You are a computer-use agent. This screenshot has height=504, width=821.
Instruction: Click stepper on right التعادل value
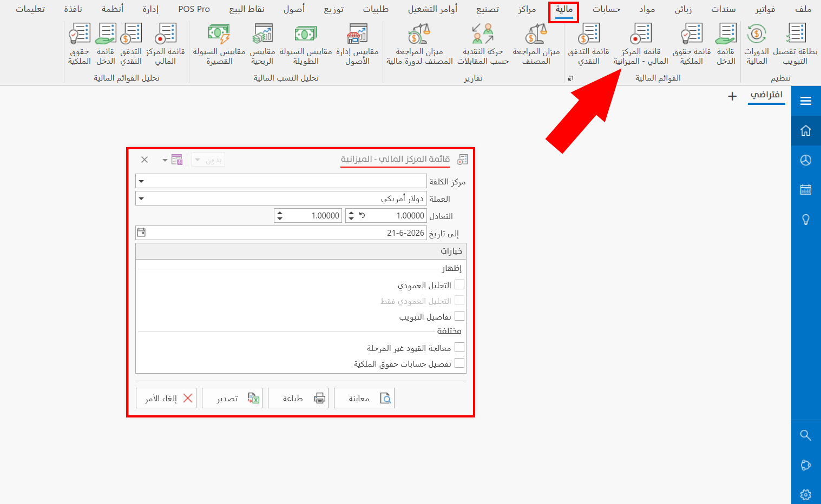(x=351, y=215)
